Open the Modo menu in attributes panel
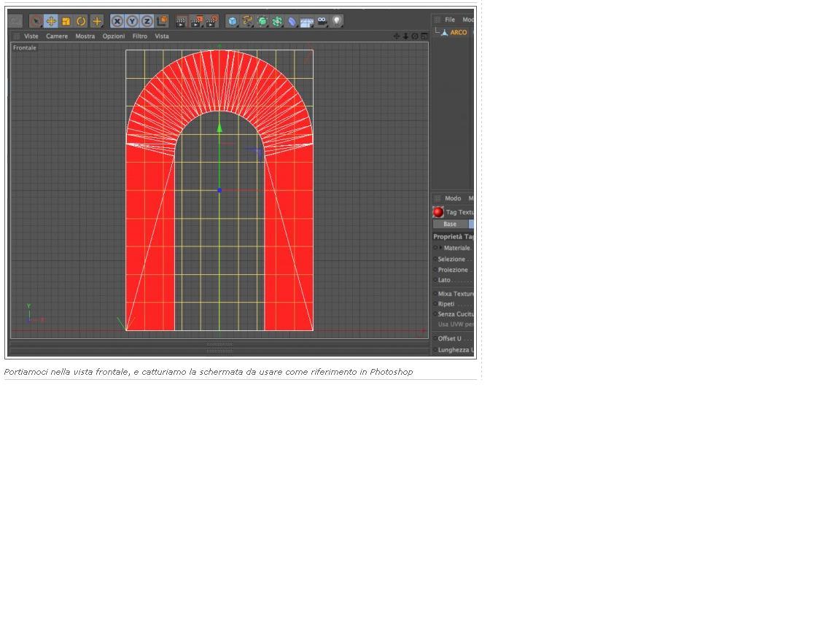This screenshot has height=630, width=840. coord(453,198)
